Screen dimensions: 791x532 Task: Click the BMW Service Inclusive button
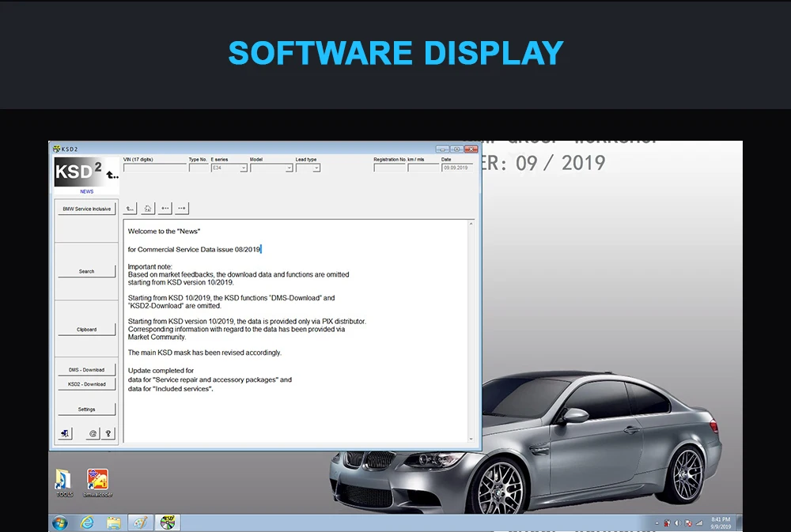[87, 209]
